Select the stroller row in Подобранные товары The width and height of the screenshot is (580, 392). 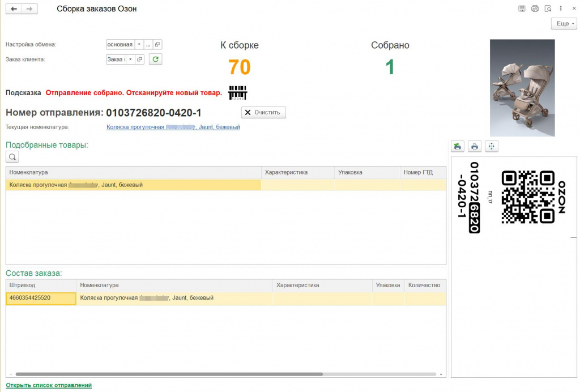click(x=225, y=185)
